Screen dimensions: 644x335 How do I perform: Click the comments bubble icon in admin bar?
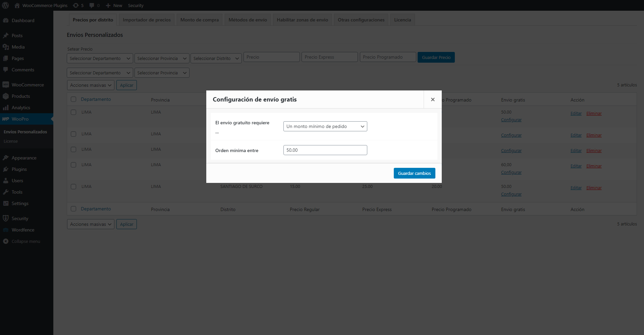pyautogui.click(x=92, y=5)
